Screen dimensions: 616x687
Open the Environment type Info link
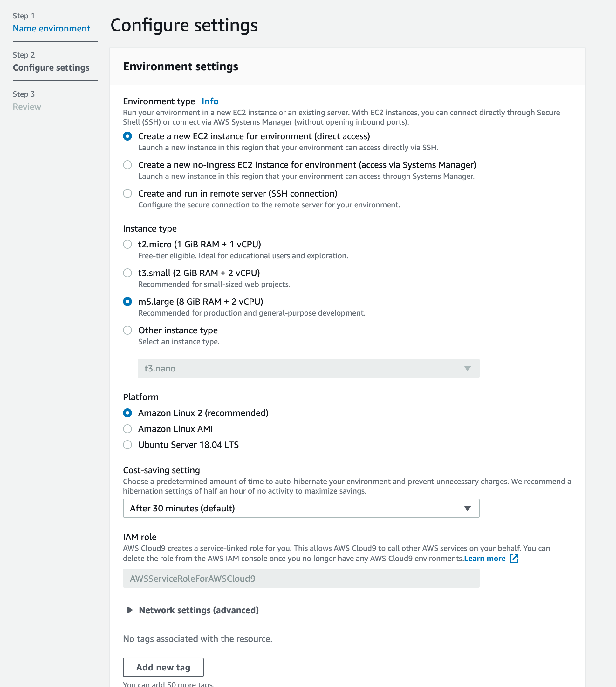[x=210, y=101]
